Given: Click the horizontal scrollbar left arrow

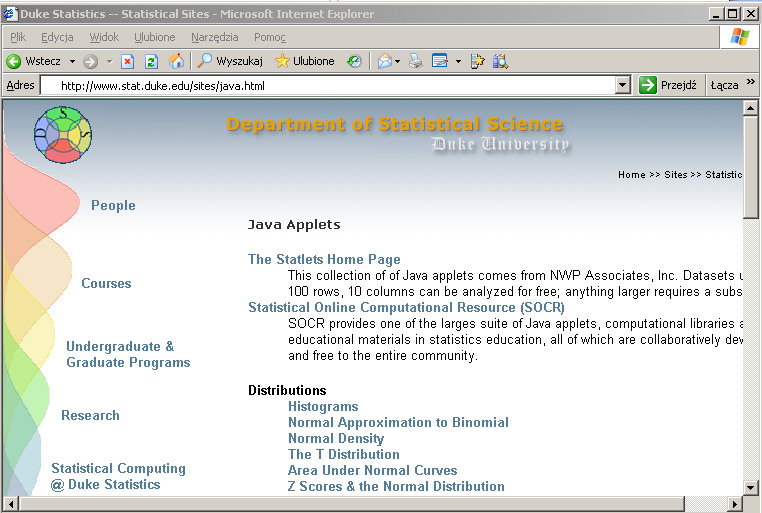Looking at the screenshot, I should click(x=11, y=504).
